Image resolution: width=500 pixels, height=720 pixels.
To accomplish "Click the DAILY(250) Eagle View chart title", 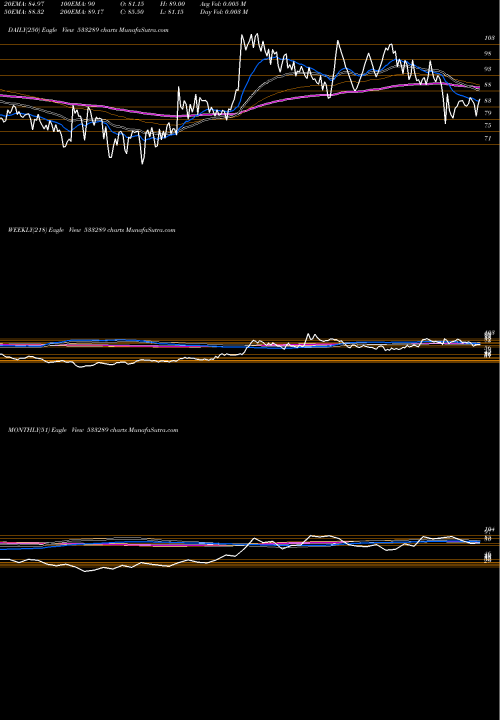I will click(x=88, y=30).
